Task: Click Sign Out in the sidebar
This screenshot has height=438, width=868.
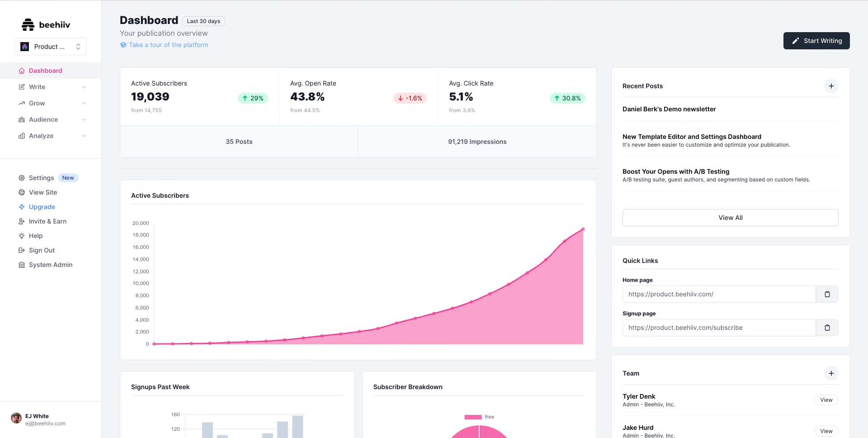Action: click(42, 250)
